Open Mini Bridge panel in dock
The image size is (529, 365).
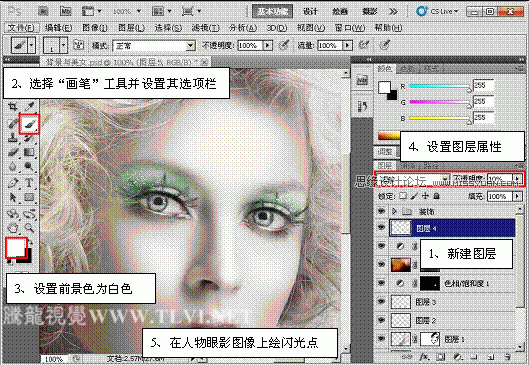coord(362,81)
